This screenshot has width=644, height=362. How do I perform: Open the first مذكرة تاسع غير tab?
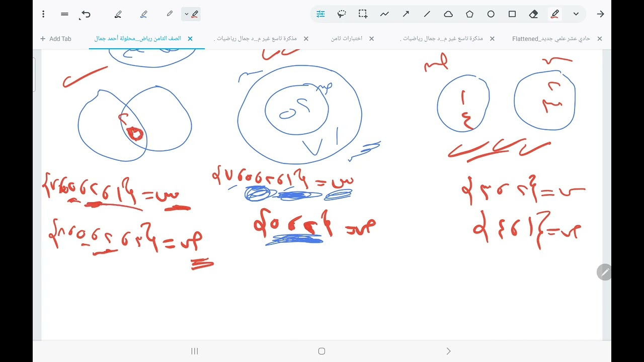tap(255, 39)
